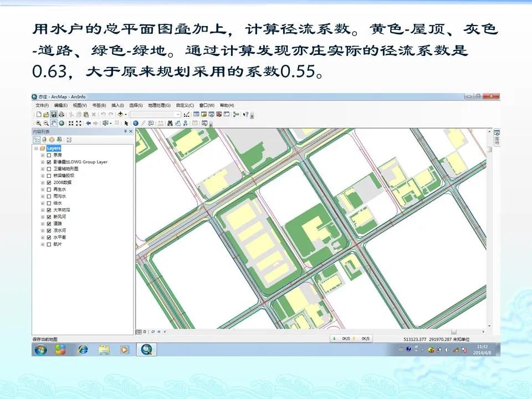This screenshot has height=399, width=532.
Task: Open Internet Explorer from the taskbar
Action: pos(83,349)
